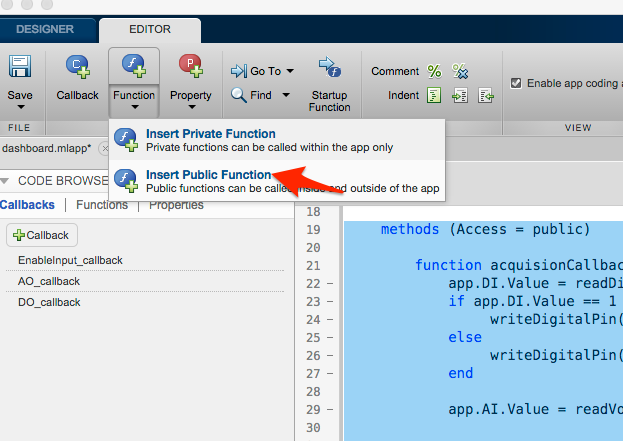Open the Callbacks browser tab

(27, 205)
